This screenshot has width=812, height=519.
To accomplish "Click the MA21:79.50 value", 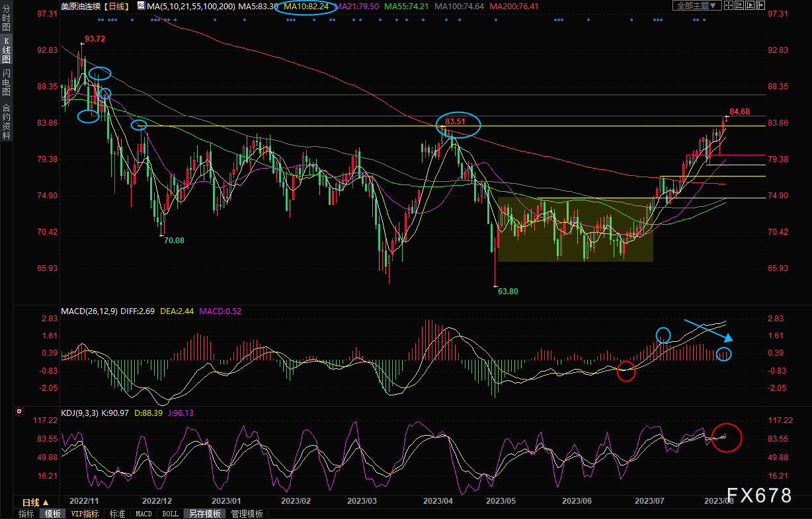I will point(357,6).
